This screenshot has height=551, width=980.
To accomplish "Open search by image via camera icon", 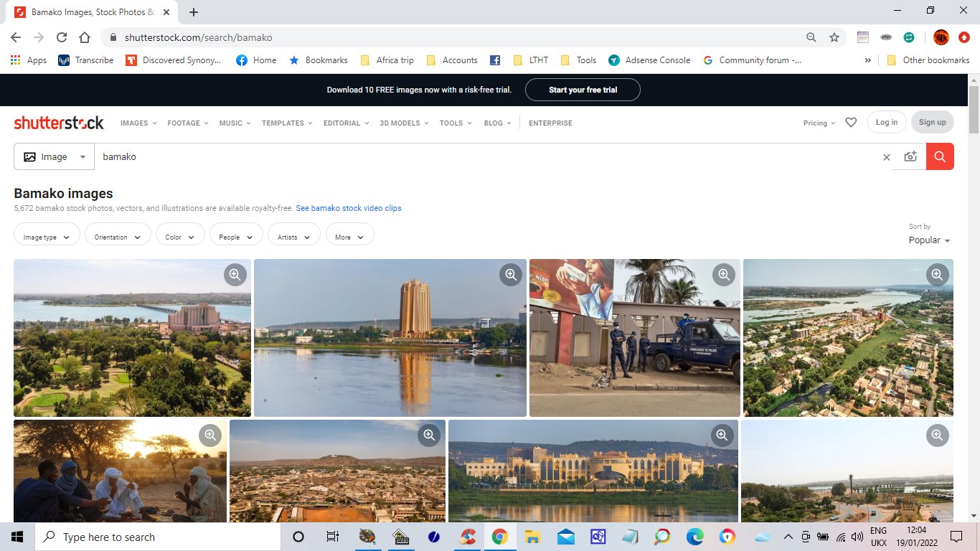I will (x=910, y=156).
